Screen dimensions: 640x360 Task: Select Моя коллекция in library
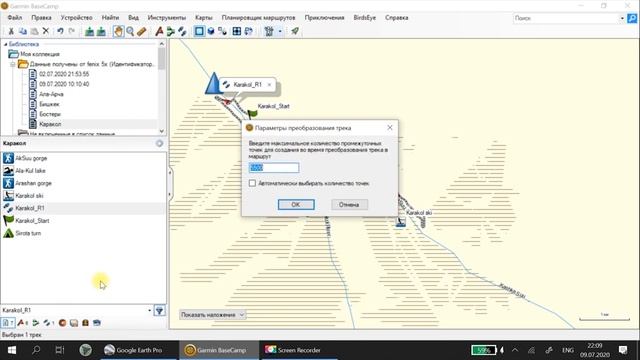coord(40,54)
